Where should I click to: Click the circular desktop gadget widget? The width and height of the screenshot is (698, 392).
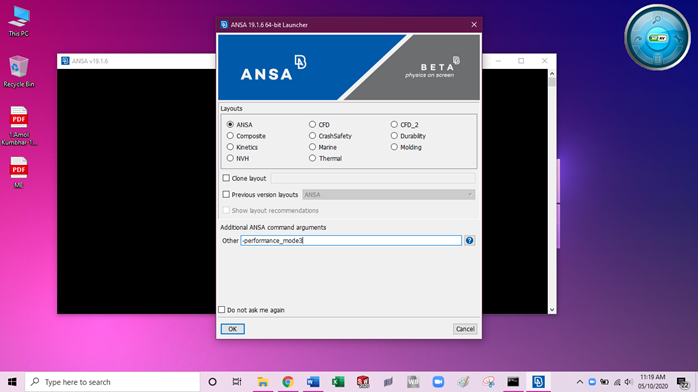[x=657, y=37]
